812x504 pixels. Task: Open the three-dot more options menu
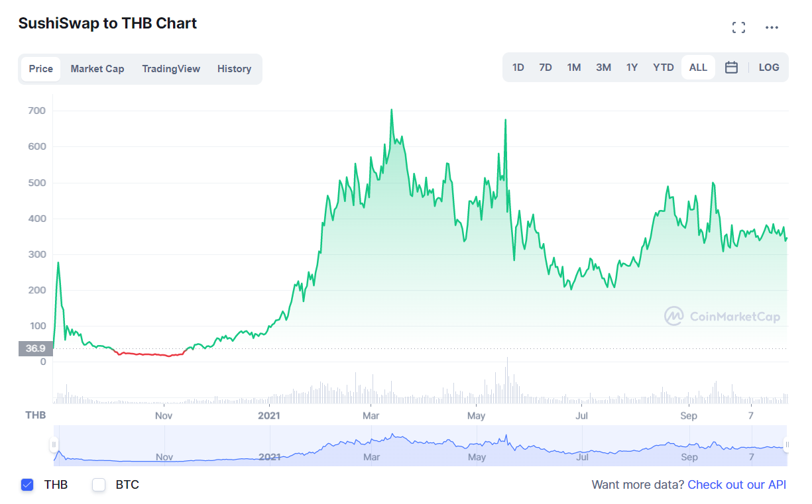(x=772, y=27)
